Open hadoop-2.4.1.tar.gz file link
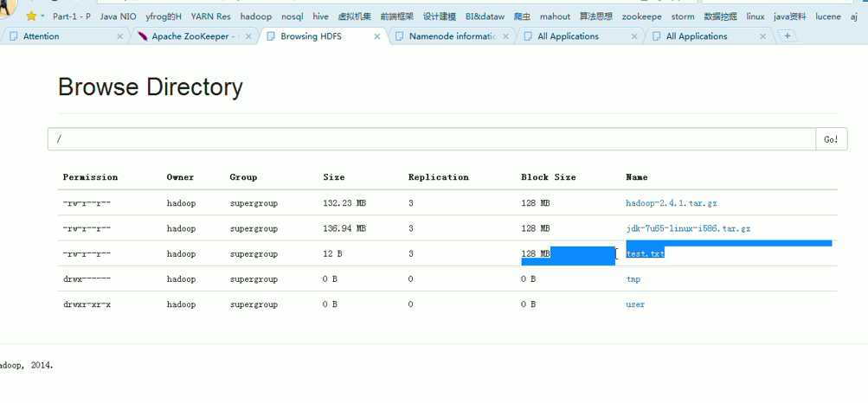Screen dimensions: 868x403 pyautogui.click(x=672, y=203)
